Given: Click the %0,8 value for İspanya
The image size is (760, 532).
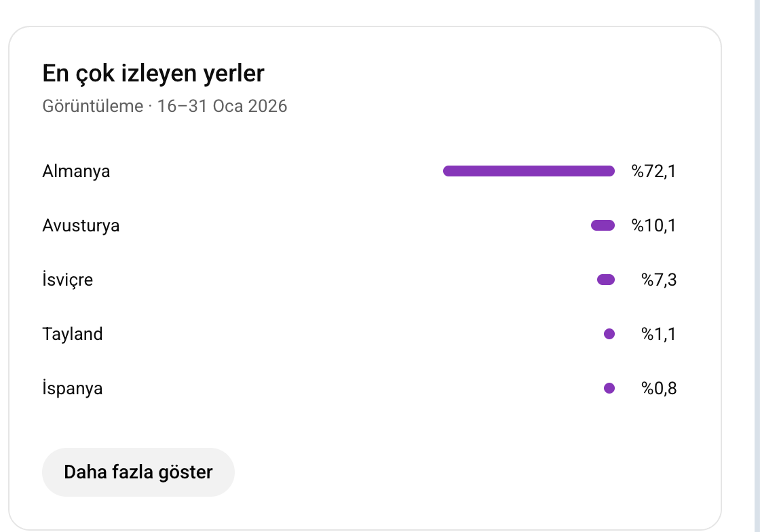Looking at the screenshot, I should (659, 388).
